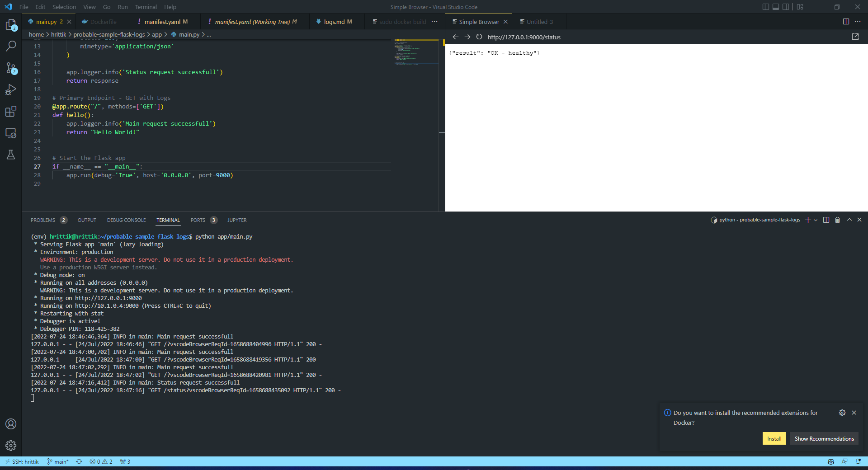Open the Help menu
Image resolution: width=868 pixels, height=470 pixels.
pyautogui.click(x=170, y=7)
